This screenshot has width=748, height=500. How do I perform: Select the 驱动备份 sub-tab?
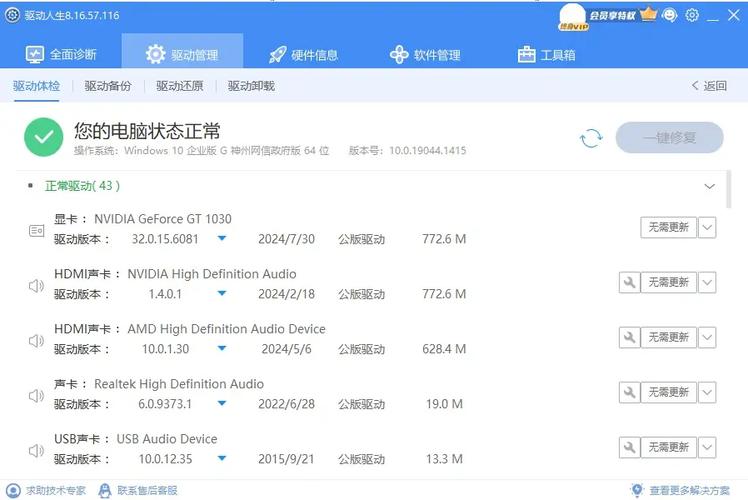pos(108,86)
